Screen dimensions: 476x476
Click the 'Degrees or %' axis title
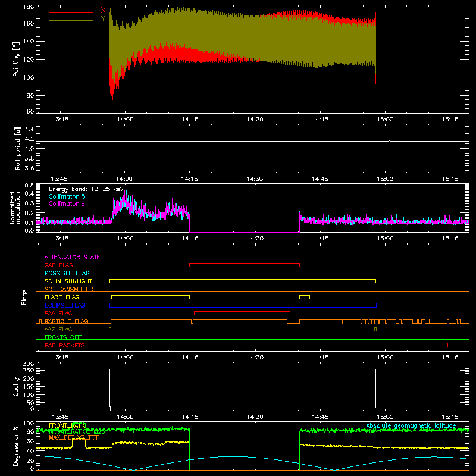pyautogui.click(x=16, y=446)
